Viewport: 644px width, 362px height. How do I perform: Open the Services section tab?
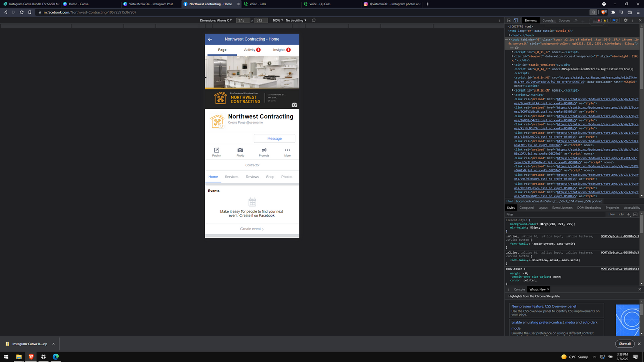click(232, 177)
